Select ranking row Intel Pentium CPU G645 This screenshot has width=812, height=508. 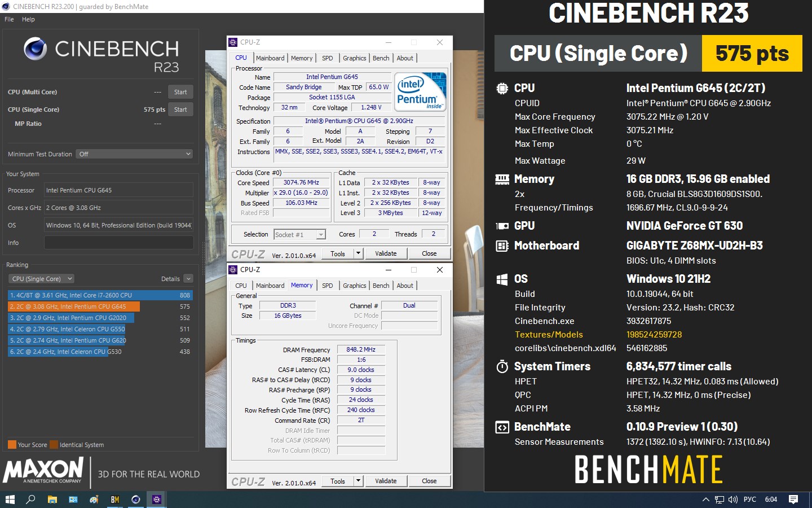point(100,306)
